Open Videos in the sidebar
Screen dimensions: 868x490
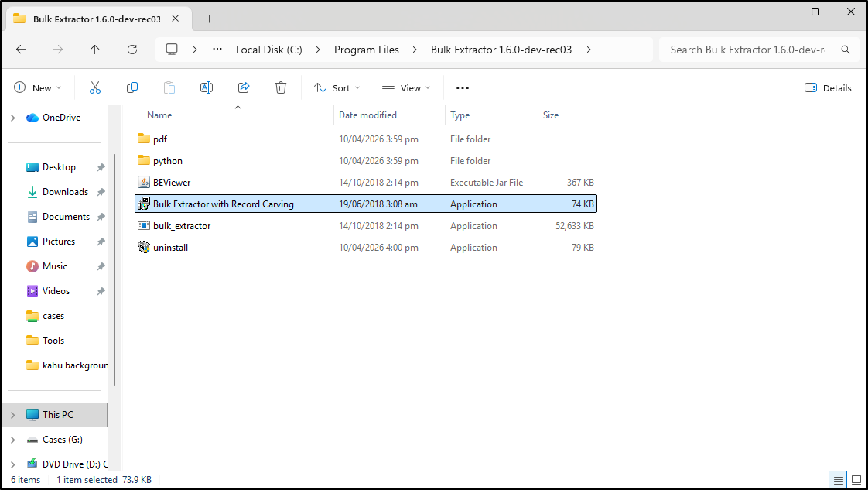tap(56, 291)
